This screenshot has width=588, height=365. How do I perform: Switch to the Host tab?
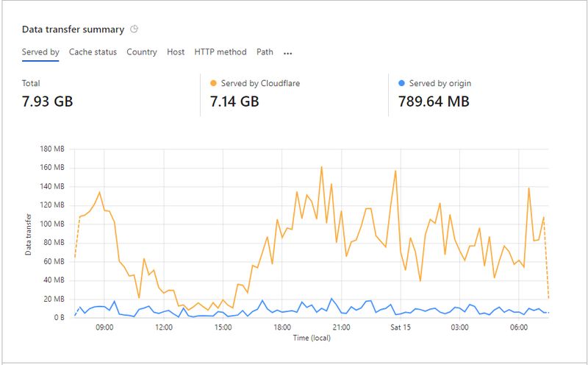(x=176, y=52)
